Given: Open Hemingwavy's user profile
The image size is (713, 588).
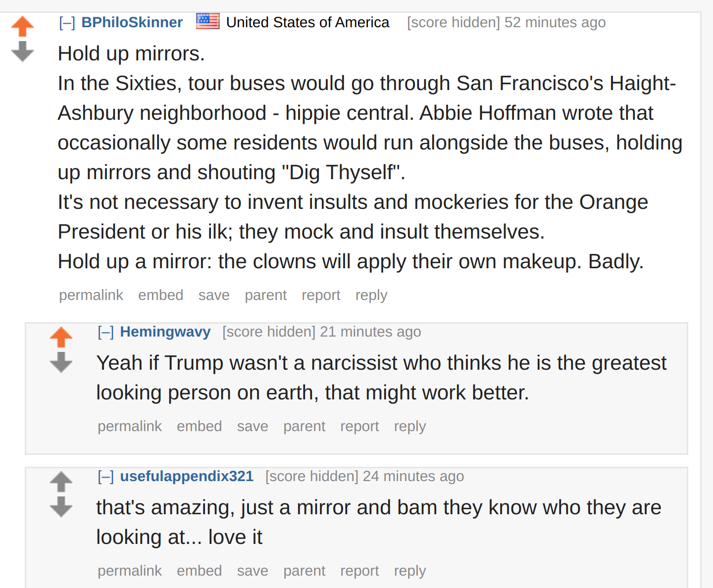Looking at the screenshot, I should (165, 332).
